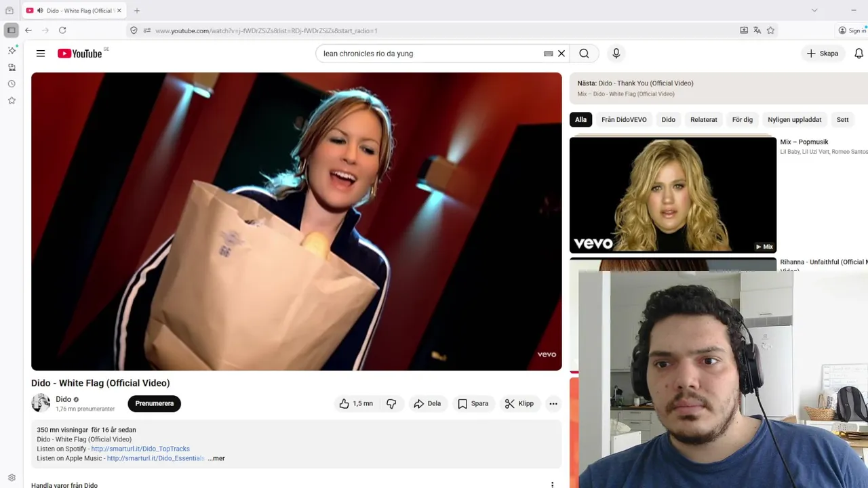Open options for Handla varor från Dido
This screenshot has width=868, height=488.
552,485
